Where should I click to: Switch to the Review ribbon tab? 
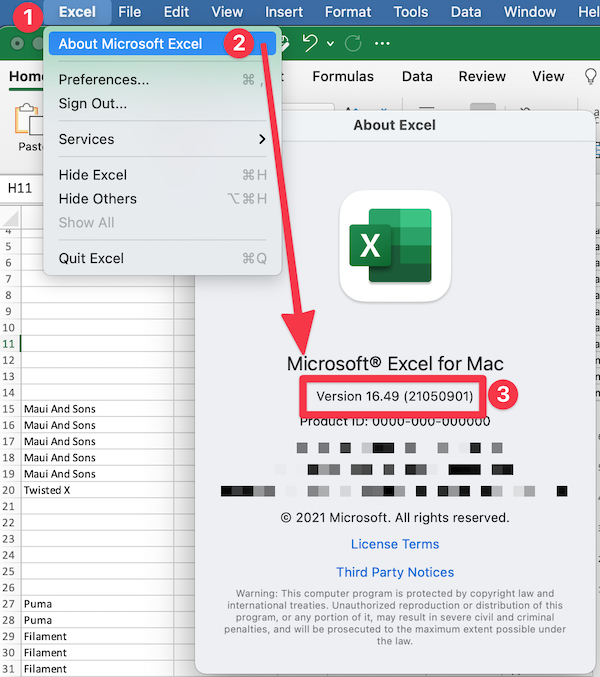[482, 77]
